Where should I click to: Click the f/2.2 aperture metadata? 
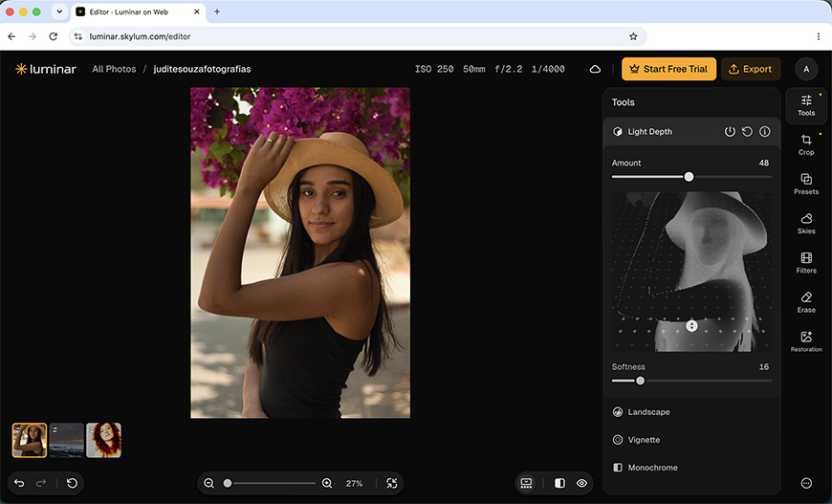[x=509, y=69]
